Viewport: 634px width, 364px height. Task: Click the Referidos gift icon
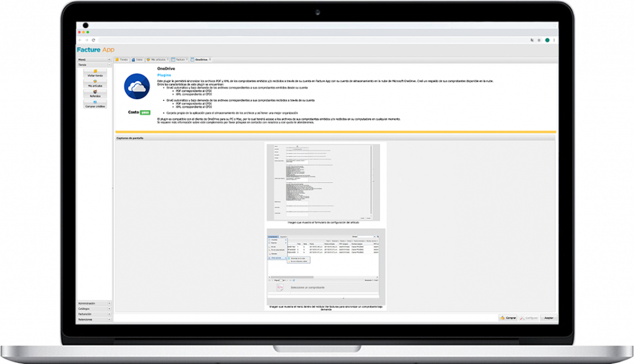(x=95, y=92)
